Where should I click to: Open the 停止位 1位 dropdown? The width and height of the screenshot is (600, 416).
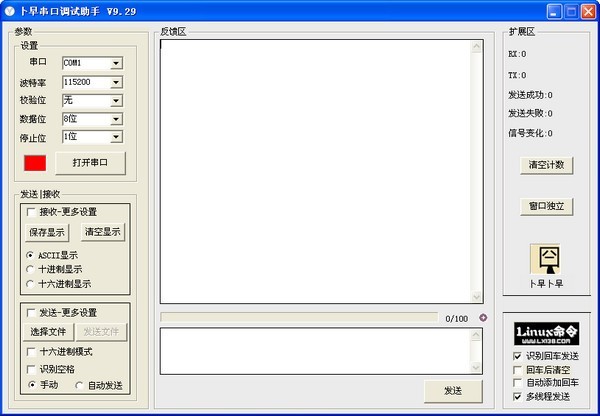point(116,137)
